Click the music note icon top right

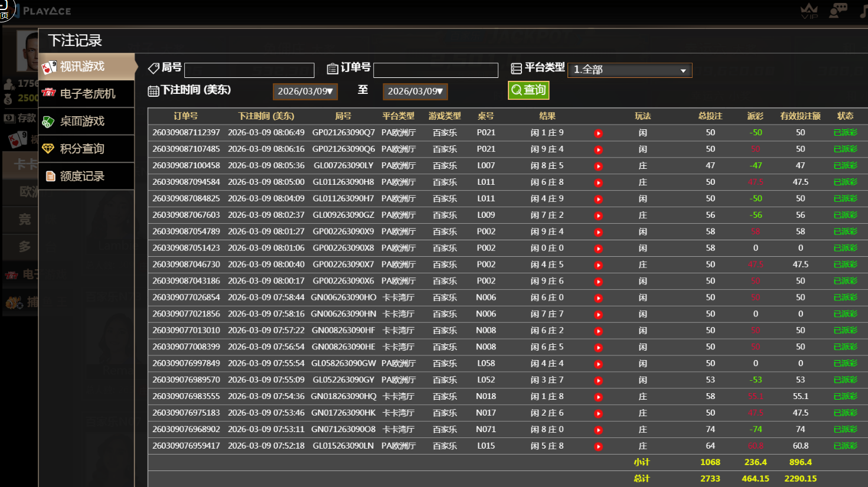click(863, 10)
